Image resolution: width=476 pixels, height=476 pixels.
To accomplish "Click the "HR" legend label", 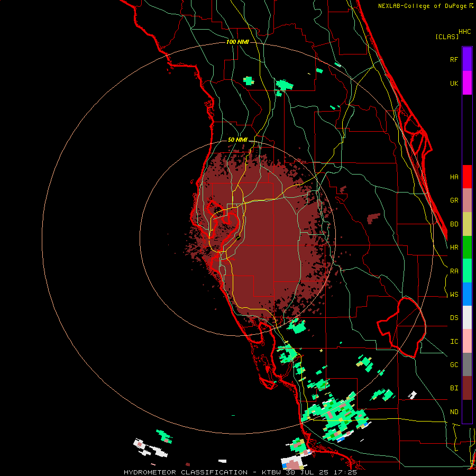I will 454,248.
